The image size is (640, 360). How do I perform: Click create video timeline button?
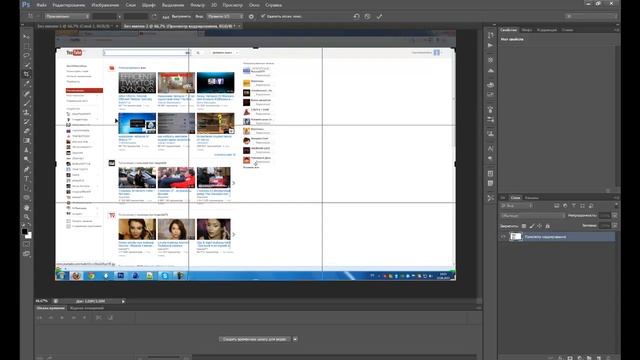coord(255,339)
